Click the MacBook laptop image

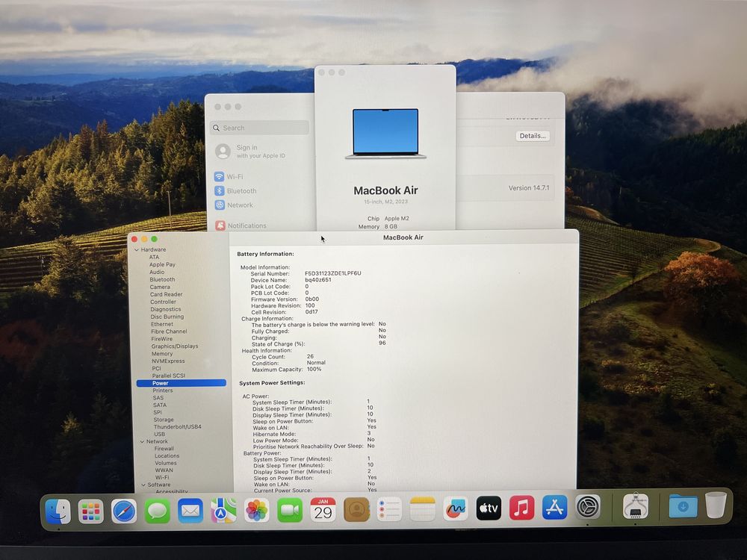click(386, 134)
